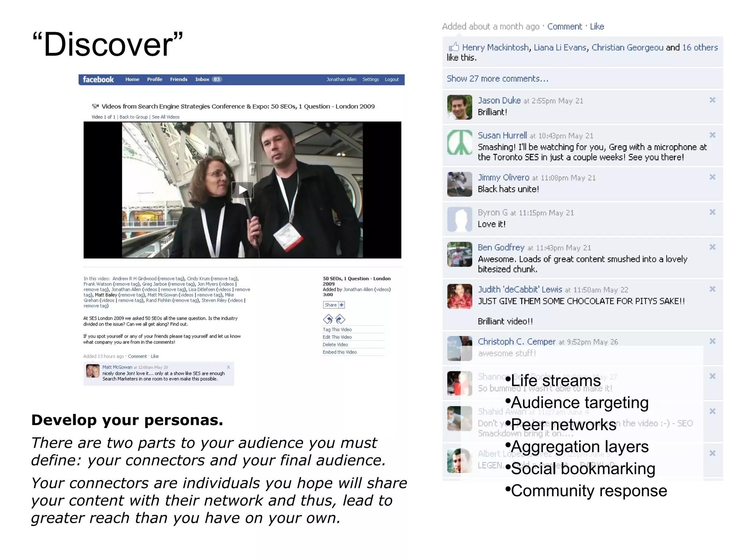The height and width of the screenshot is (560, 747).
Task: Play the video with center play button
Action: [x=242, y=190]
